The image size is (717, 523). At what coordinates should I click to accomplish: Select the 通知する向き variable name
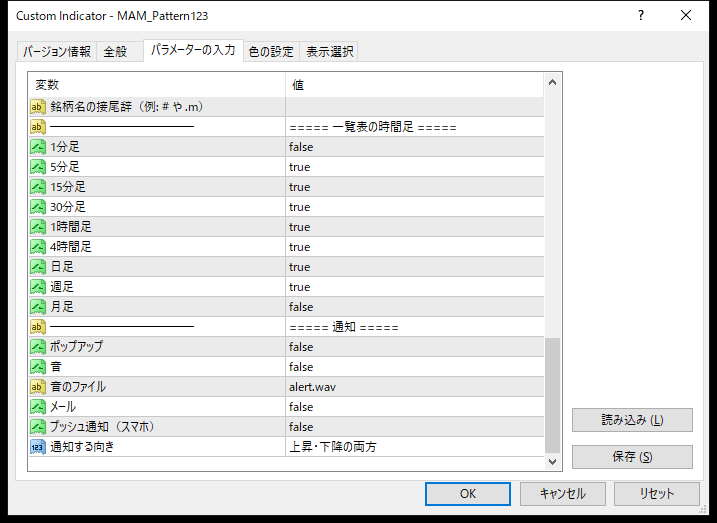82,447
